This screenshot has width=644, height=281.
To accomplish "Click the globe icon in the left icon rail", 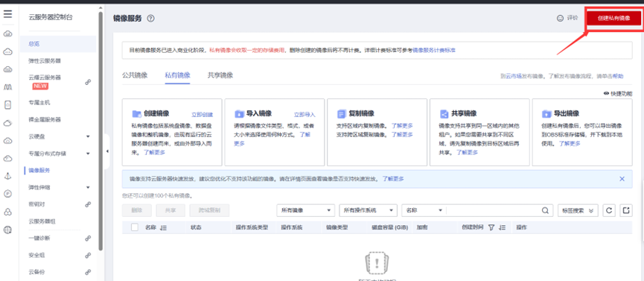I will click(x=7, y=230).
